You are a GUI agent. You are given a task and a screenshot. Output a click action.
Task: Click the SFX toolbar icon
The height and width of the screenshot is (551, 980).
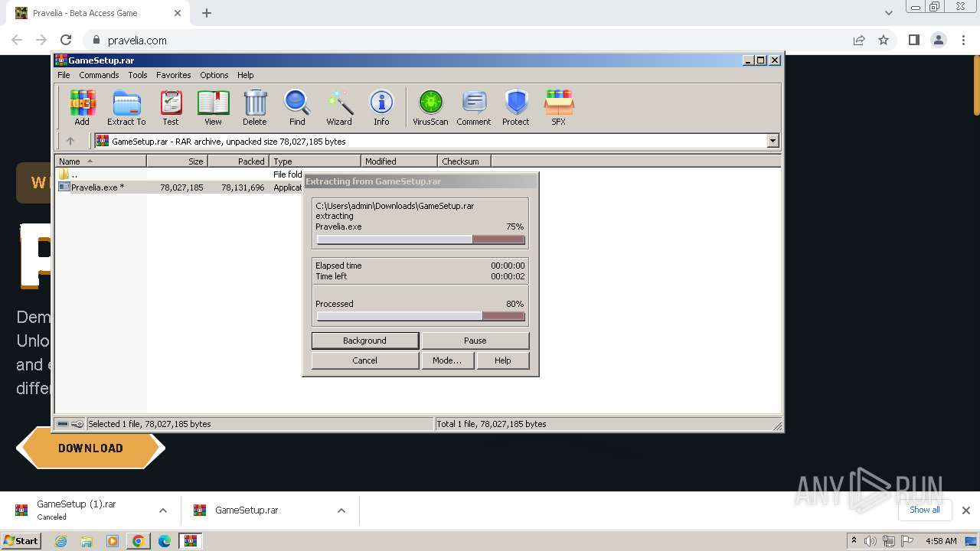tap(559, 107)
